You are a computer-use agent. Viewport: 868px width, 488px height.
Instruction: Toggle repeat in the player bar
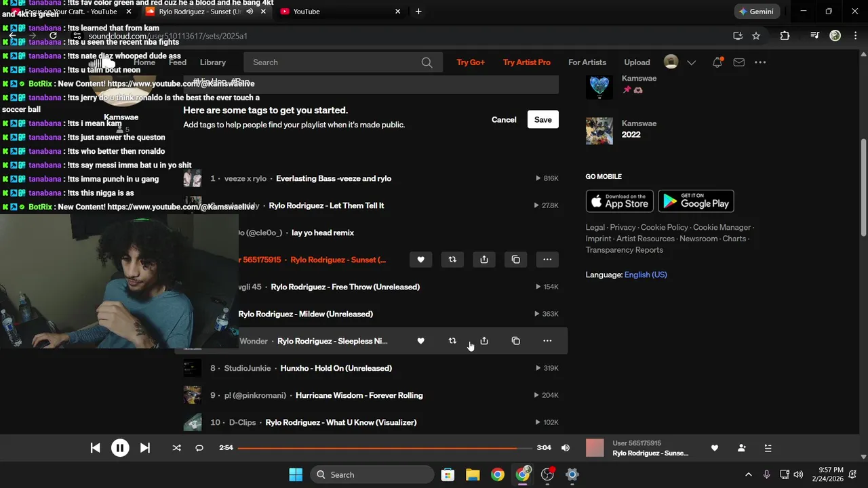(x=199, y=448)
